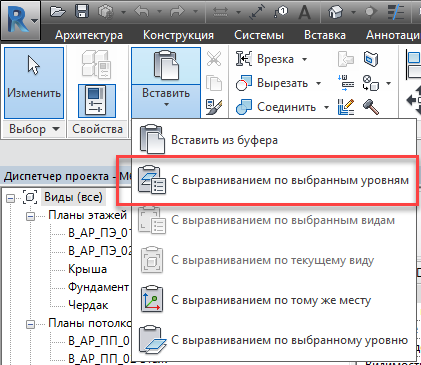Select the Планы этажей tree label
421x365 pixels.
coord(88,215)
